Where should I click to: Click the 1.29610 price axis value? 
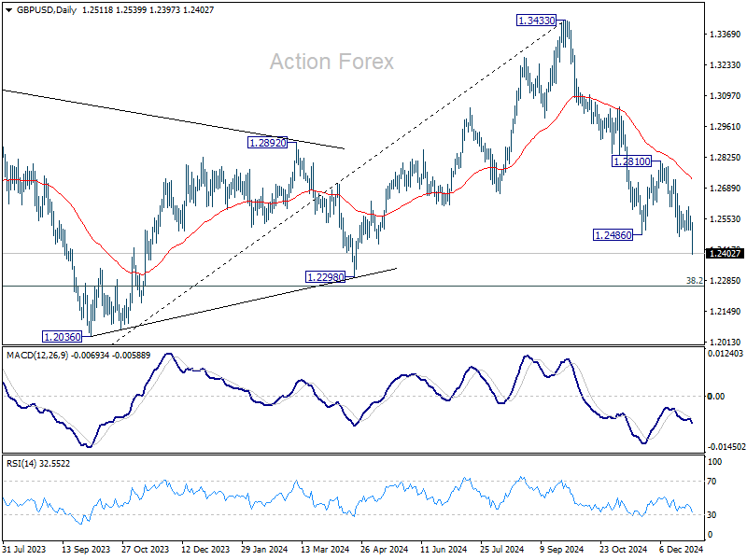pyautogui.click(x=726, y=127)
